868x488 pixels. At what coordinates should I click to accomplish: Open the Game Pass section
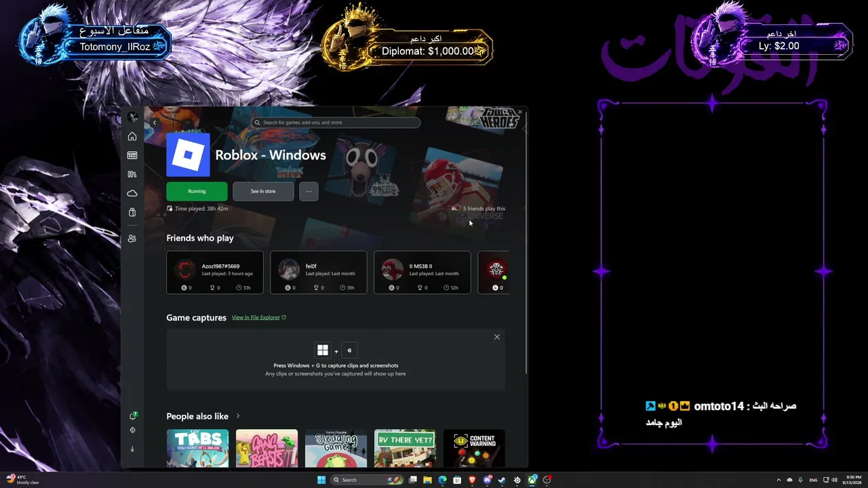[132, 155]
